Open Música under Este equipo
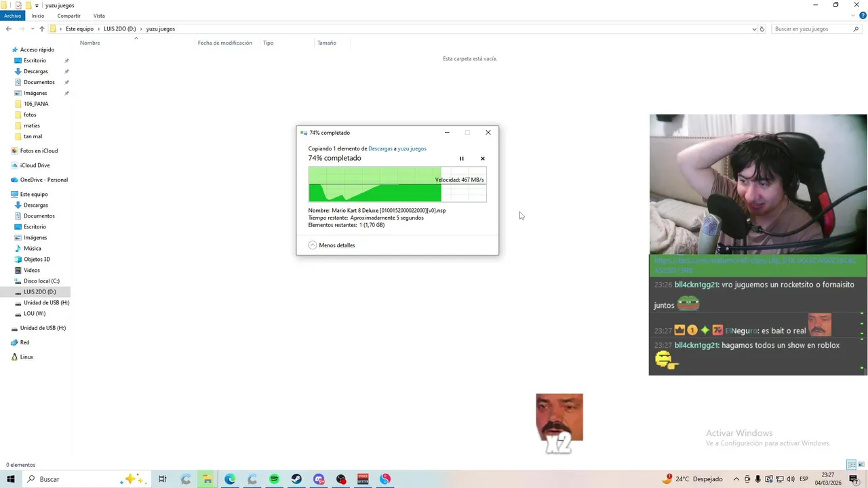The image size is (868, 488). coord(32,248)
